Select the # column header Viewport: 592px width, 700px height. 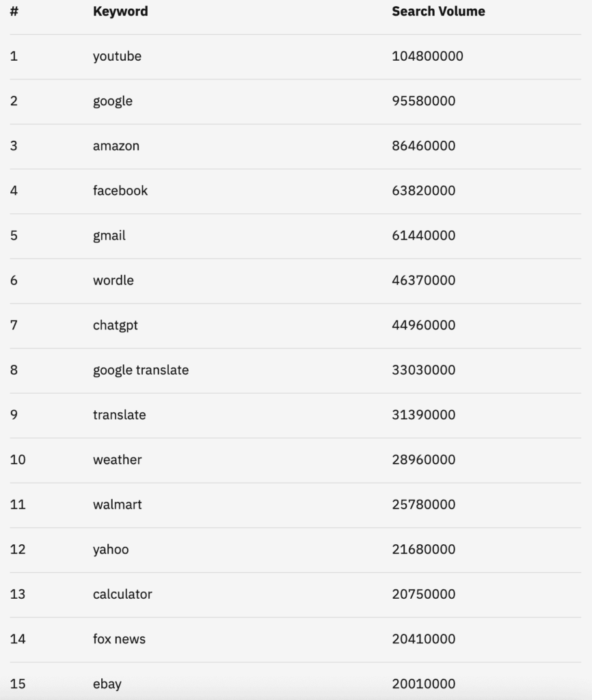click(x=14, y=11)
